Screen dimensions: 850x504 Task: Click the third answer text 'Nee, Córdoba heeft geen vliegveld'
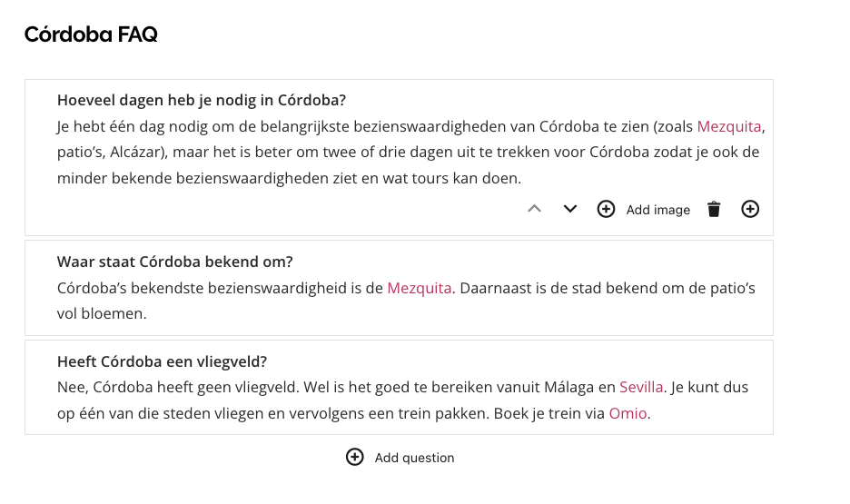(x=178, y=387)
